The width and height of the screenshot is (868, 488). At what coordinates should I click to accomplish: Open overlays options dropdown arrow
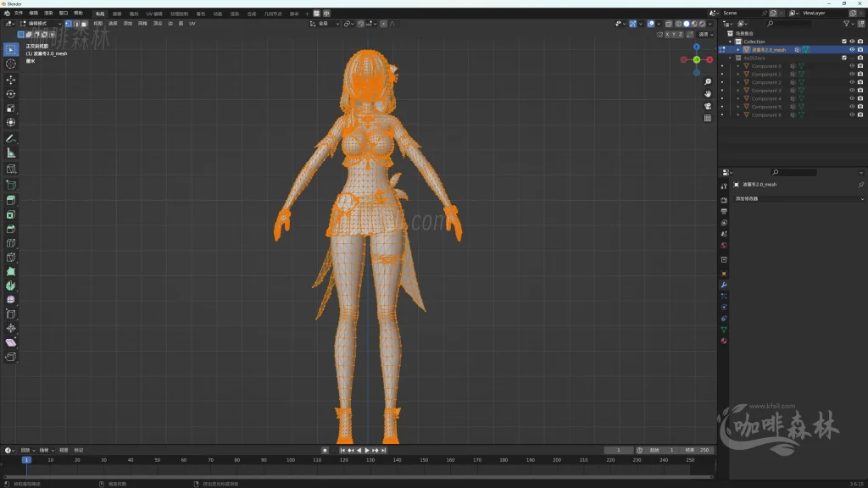coord(658,24)
